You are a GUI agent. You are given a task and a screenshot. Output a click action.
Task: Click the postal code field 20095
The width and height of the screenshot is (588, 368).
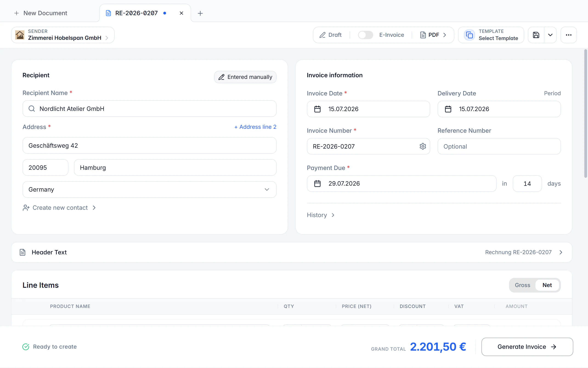(45, 167)
